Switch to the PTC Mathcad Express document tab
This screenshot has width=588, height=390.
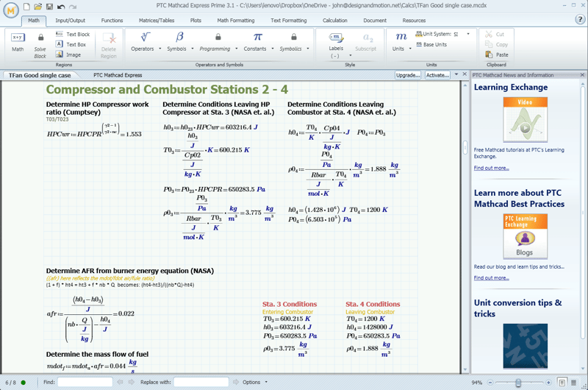(118, 75)
